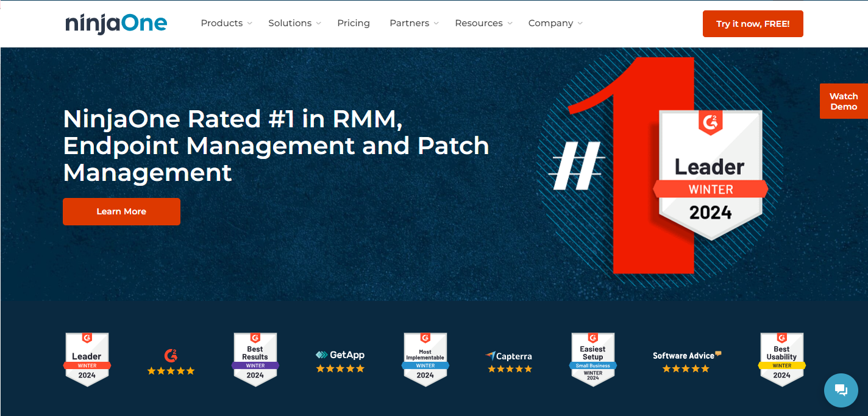Click the Learn More button
Image resolution: width=868 pixels, height=416 pixels.
(121, 211)
